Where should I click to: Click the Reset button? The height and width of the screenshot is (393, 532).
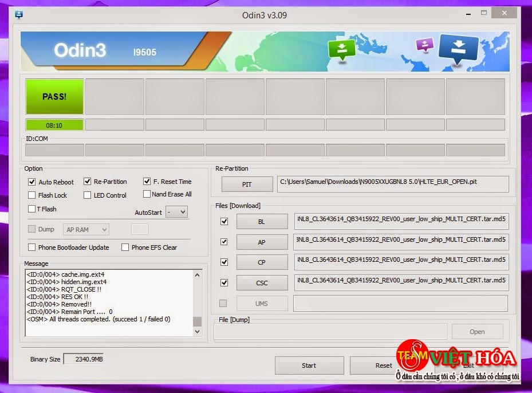383,366
